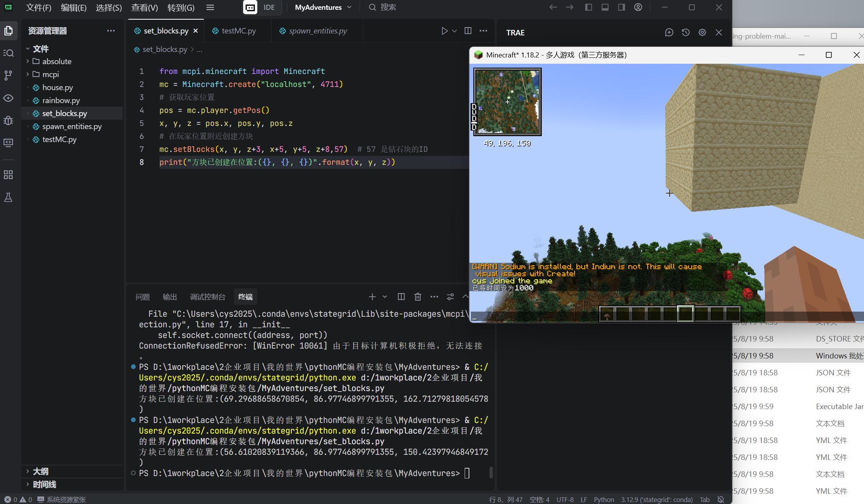Click the 搜索 search box in title bar
The height and width of the screenshot is (504, 864).
(382, 7)
